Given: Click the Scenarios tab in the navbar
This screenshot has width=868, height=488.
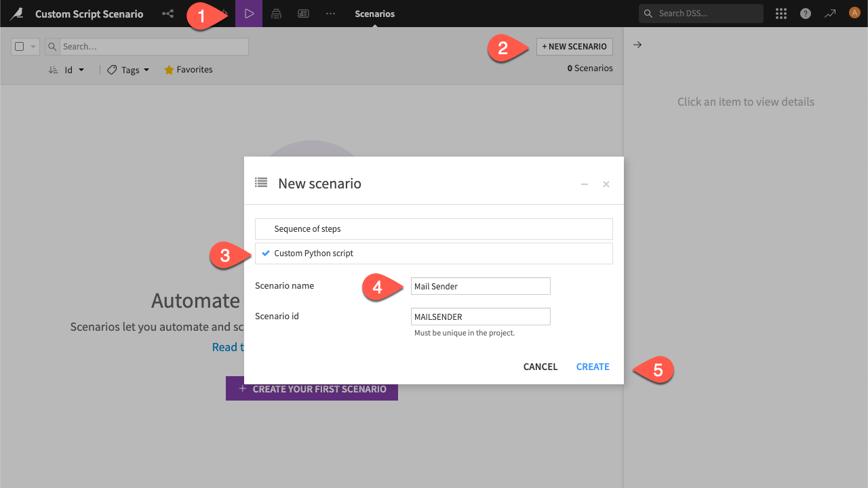Looking at the screenshot, I should click(x=374, y=14).
